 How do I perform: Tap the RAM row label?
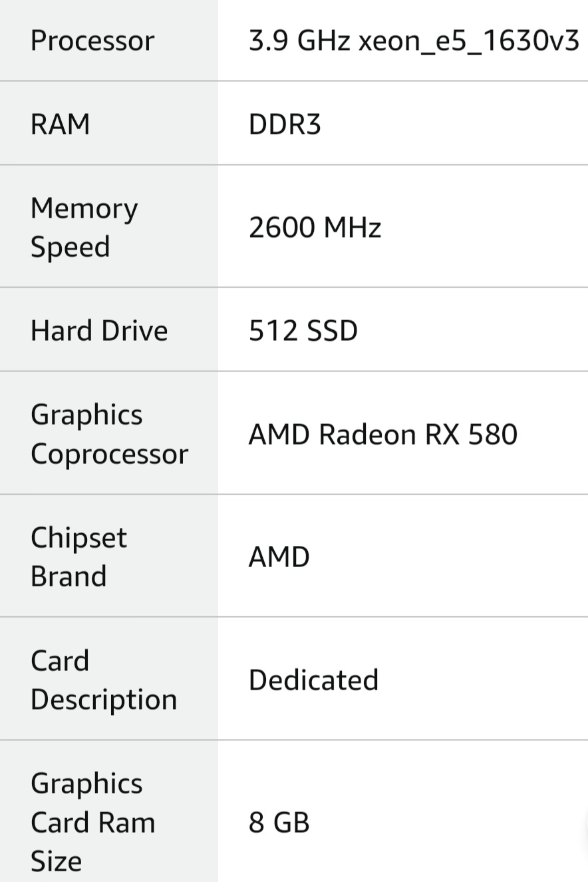tap(60, 124)
